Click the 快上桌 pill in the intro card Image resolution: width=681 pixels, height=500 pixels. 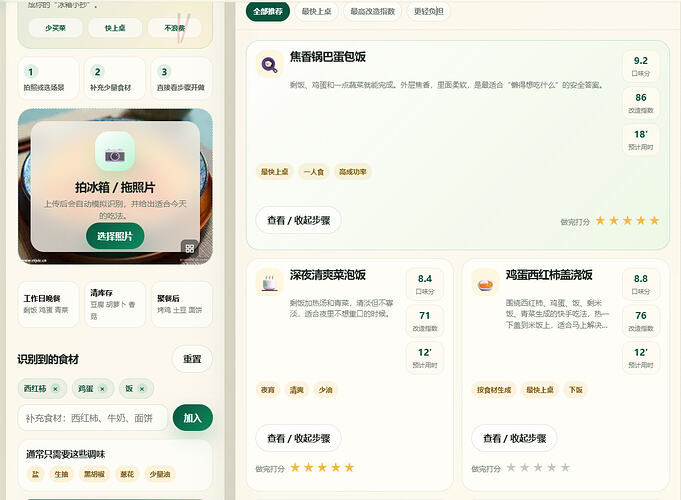[115, 28]
